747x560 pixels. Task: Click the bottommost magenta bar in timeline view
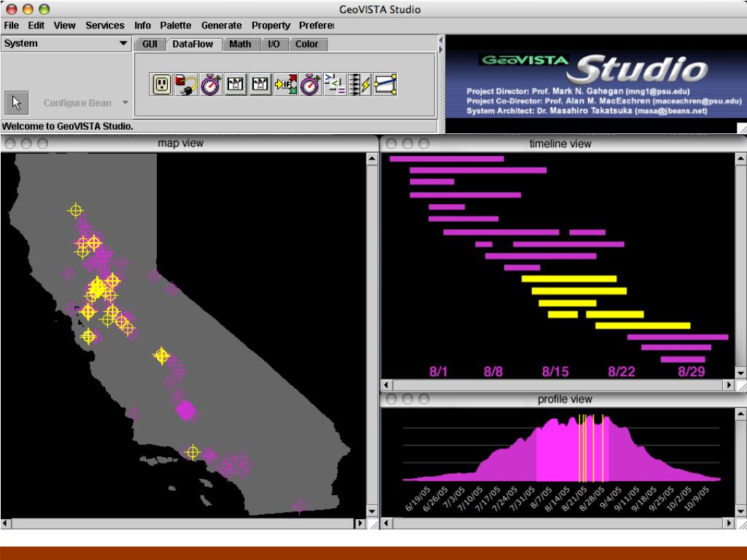[x=683, y=359]
